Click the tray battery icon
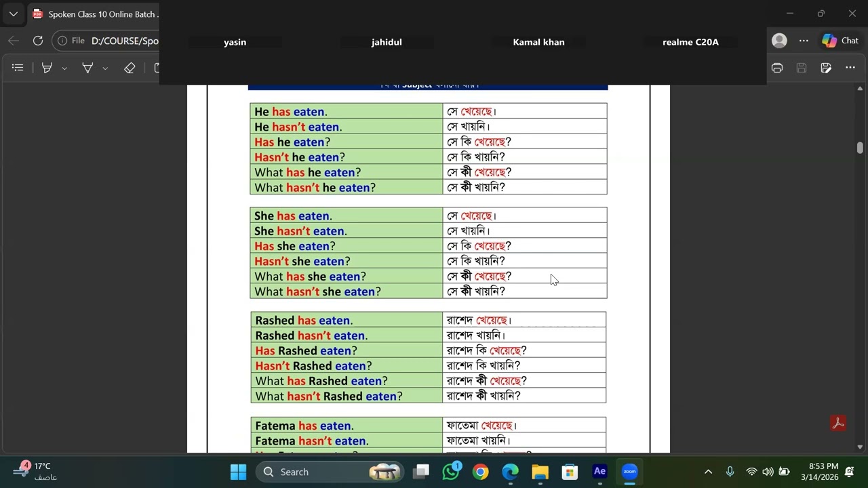 tap(784, 472)
